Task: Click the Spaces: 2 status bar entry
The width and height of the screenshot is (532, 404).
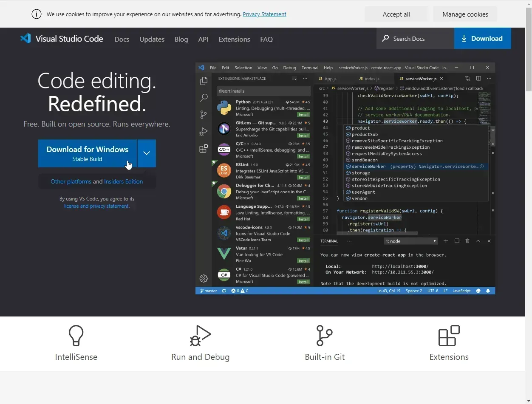Action: click(414, 291)
